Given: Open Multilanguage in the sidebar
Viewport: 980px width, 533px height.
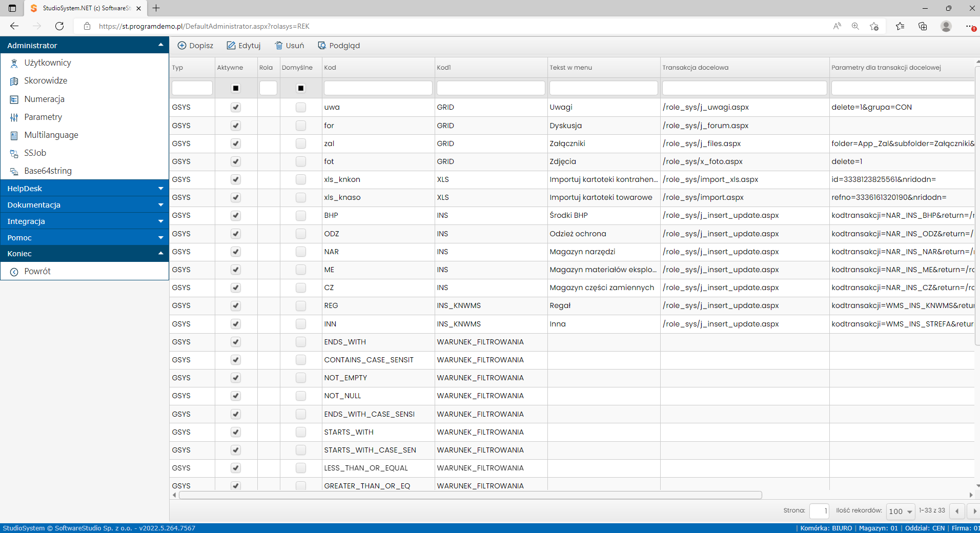Looking at the screenshot, I should coord(51,135).
